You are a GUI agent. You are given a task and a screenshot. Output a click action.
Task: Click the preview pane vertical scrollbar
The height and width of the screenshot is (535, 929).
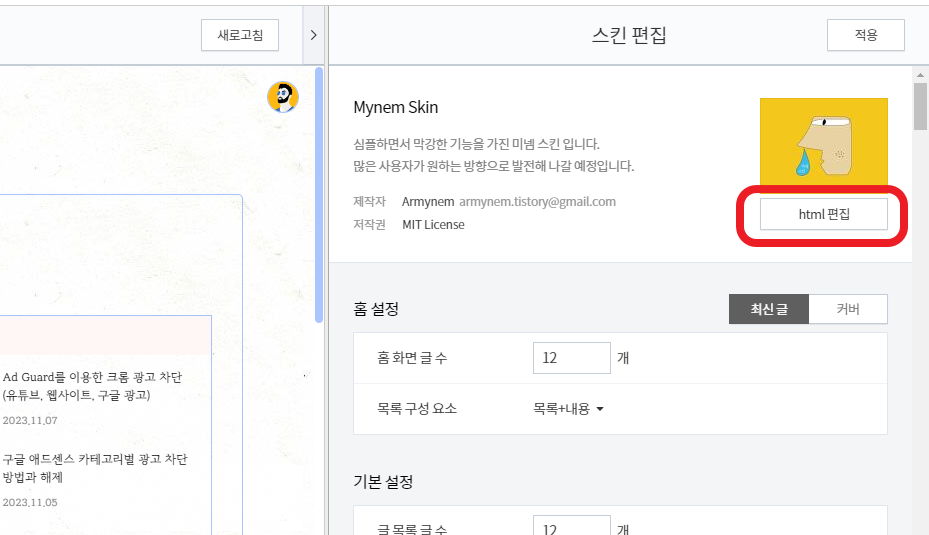point(319,195)
